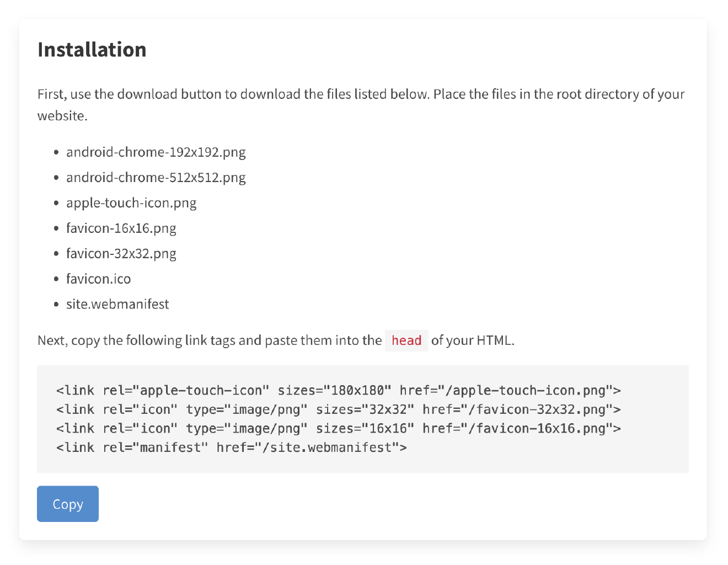Click href="/site.webmanifest" in the code block

pos(311,447)
